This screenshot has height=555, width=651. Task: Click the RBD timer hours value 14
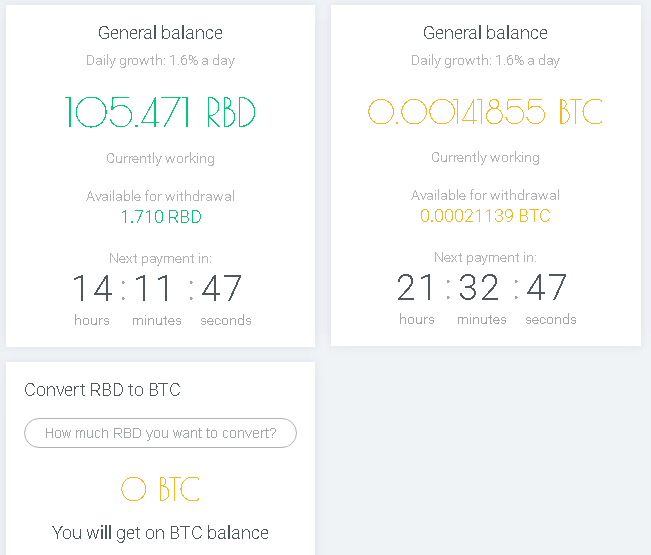pos(92,288)
